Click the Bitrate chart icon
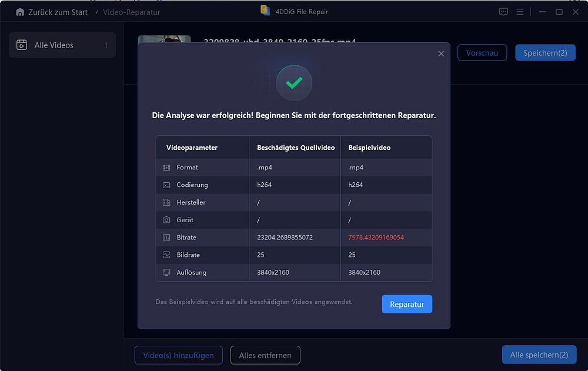588x371 pixels. pos(166,238)
